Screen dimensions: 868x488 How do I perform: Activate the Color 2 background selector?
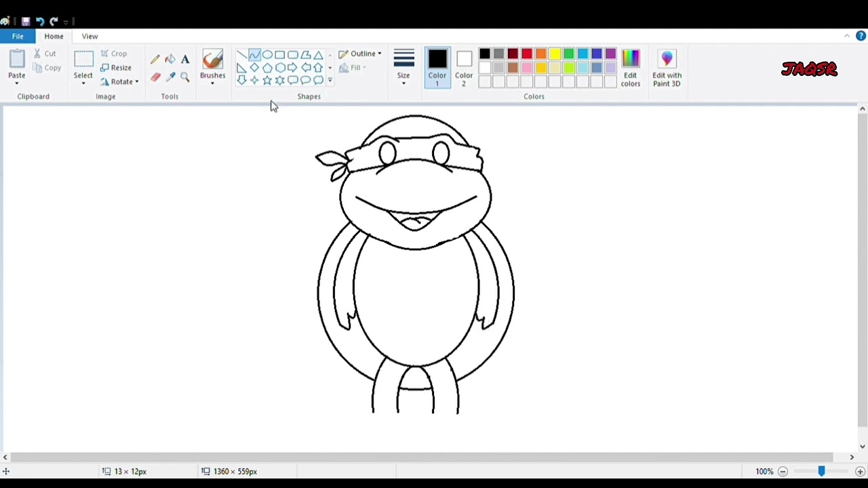pyautogui.click(x=464, y=68)
